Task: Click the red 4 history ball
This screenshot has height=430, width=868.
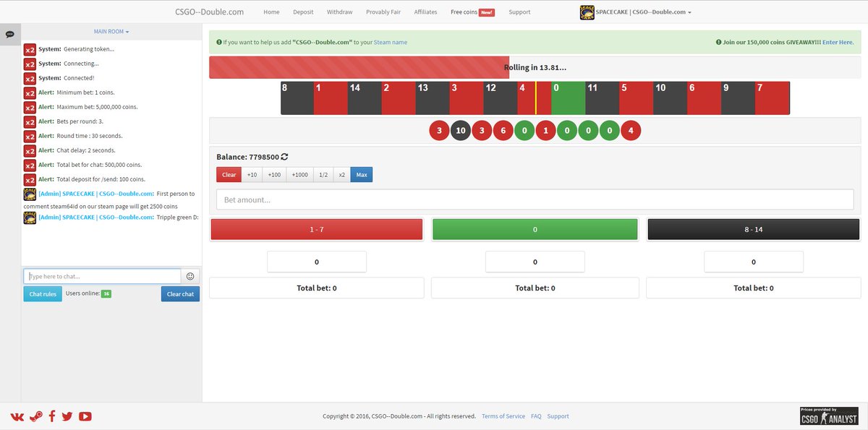Action: click(x=631, y=131)
